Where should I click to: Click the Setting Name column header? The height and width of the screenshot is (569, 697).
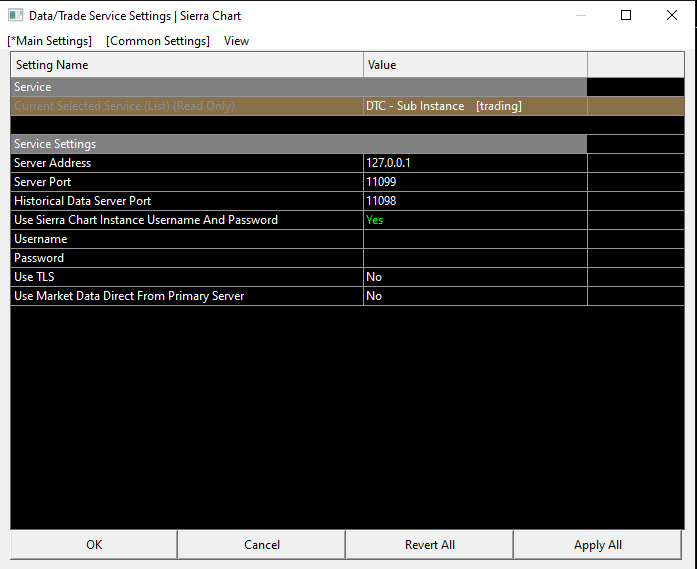(x=187, y=65)
